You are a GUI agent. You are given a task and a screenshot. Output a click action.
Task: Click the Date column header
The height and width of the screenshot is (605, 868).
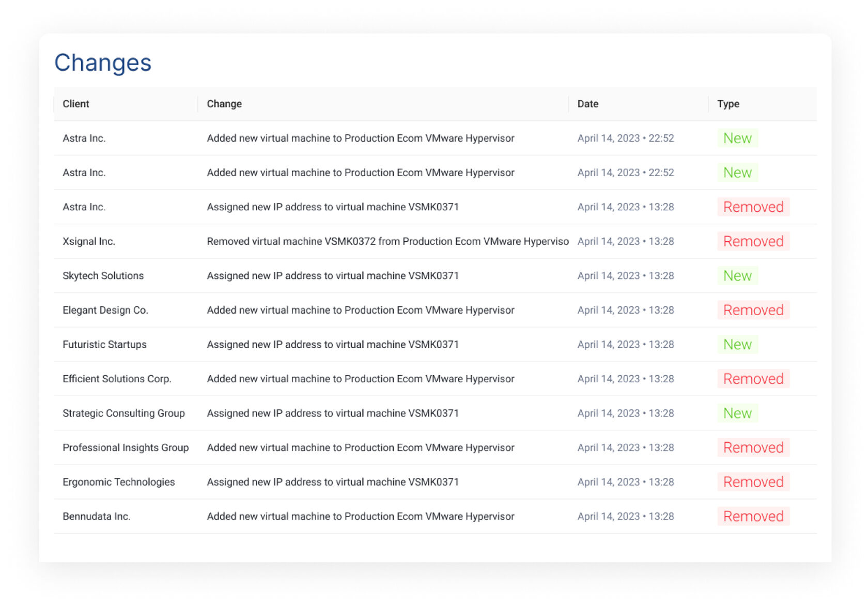click(x=587, y=104)
